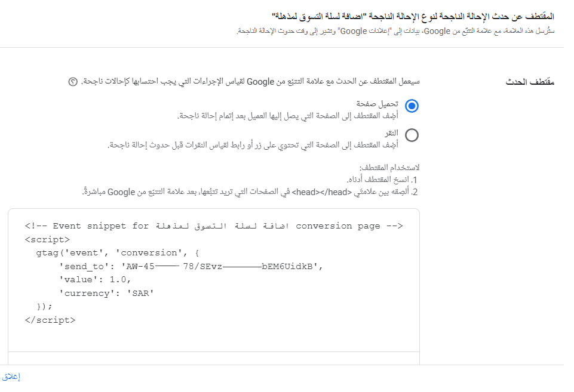Click the 'currency': 'SAR' code line
The height and width of the screenshot is (392, 574).
pyautogui.click(x=106, y=292)
